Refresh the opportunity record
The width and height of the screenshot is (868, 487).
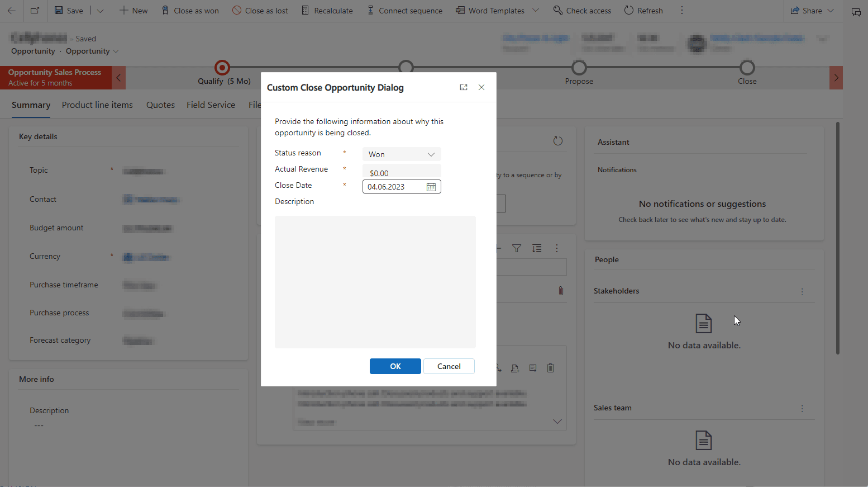pyautogui.click(x=643, y=10)
